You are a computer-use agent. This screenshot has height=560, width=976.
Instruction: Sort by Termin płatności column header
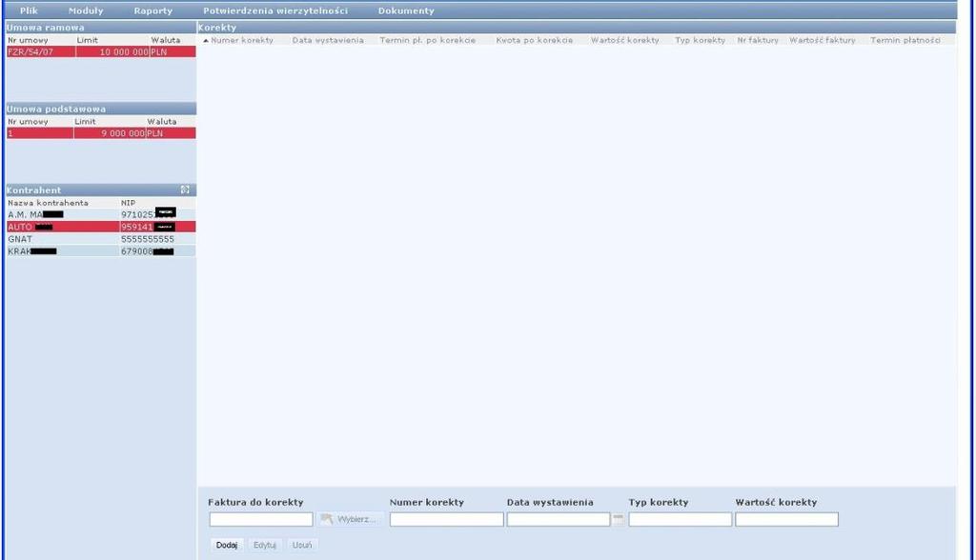click(905, 40)
